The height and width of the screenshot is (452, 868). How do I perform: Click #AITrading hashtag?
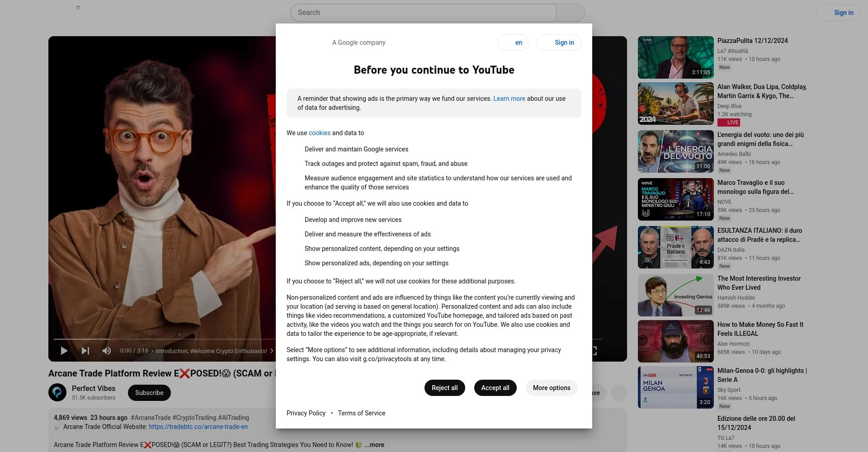tap(233, 418)
